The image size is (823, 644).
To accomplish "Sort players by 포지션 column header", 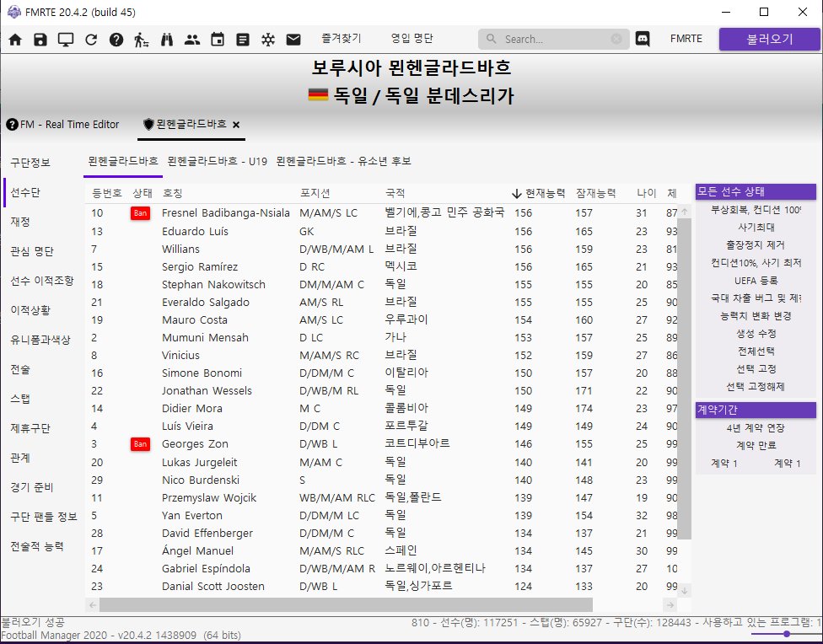I will (x=315, y=192).
